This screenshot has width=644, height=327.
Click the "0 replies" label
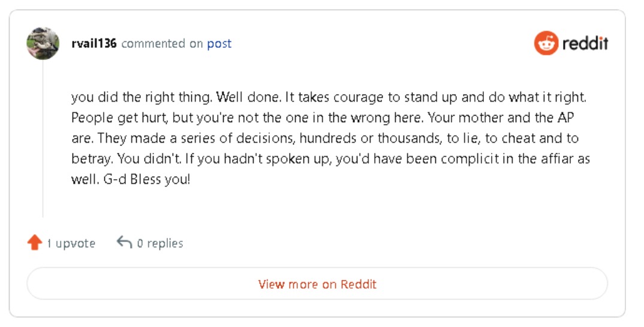click(x=160, y=243)
